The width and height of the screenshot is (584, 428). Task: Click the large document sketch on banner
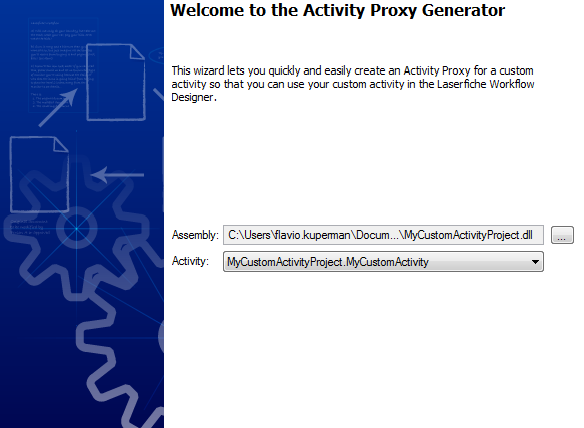click(115, 82)
